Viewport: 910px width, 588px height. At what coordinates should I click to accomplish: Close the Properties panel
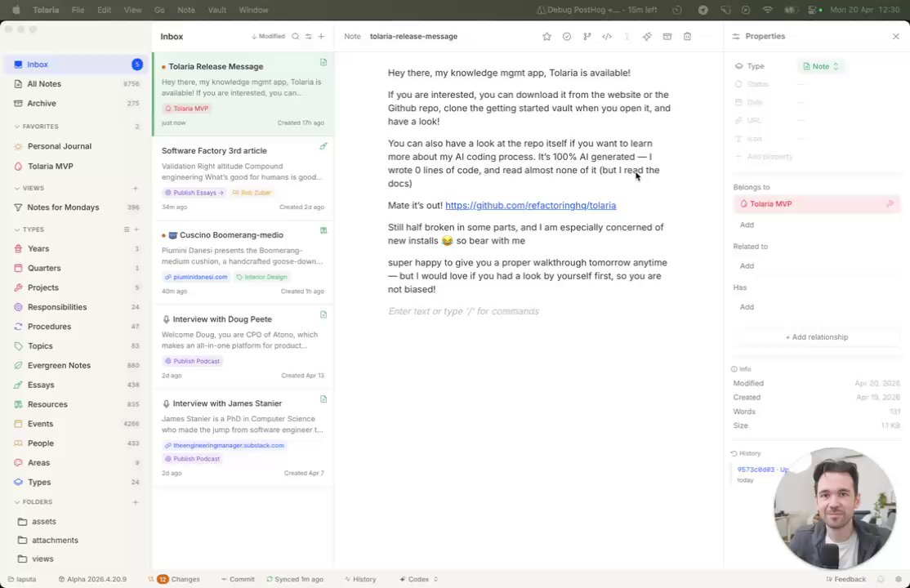pos(895,37)
